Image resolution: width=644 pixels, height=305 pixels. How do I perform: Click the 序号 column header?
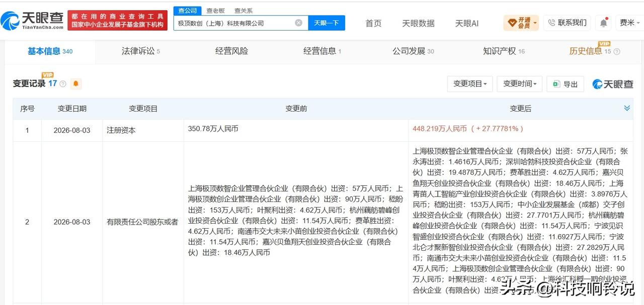(x=27, y=109)
